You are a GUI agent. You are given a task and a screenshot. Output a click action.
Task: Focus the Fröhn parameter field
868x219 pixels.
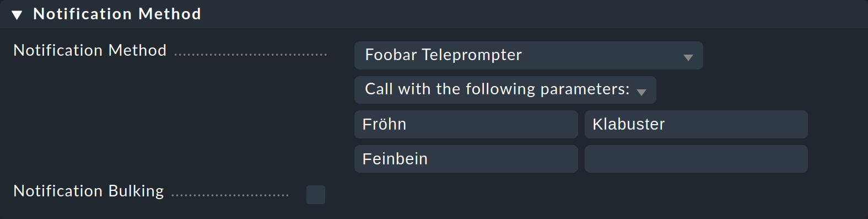pos(466,124)
